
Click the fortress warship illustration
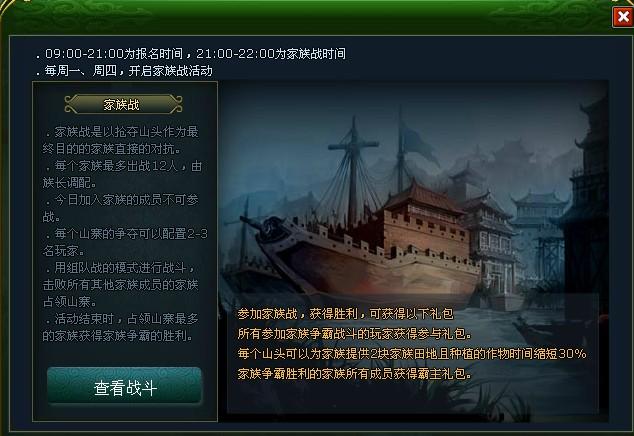click(364, 226)
